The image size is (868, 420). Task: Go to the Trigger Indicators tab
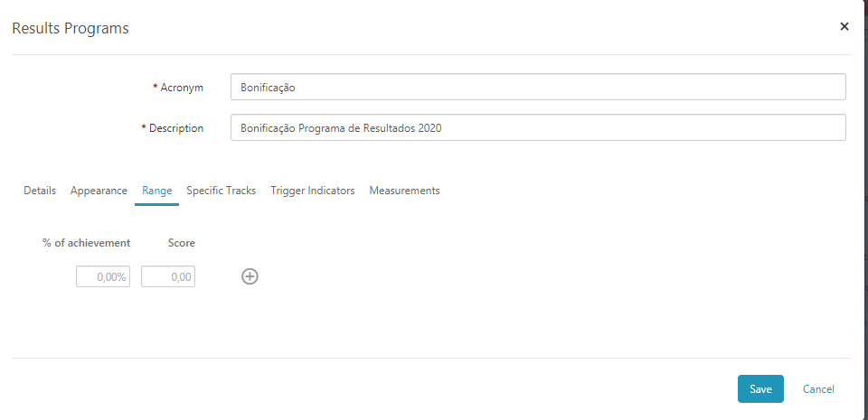312,191
